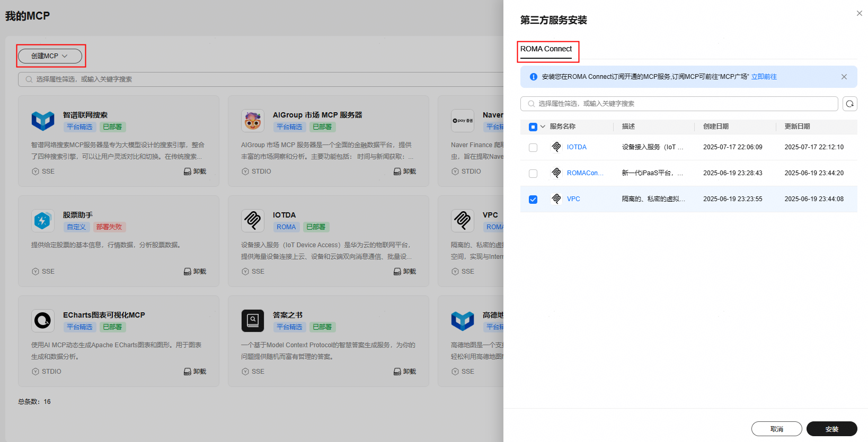Viewport: 868px width, 442px height.
Task: Click the service icon in the IOTDA table row
Action: coord(556,147)
